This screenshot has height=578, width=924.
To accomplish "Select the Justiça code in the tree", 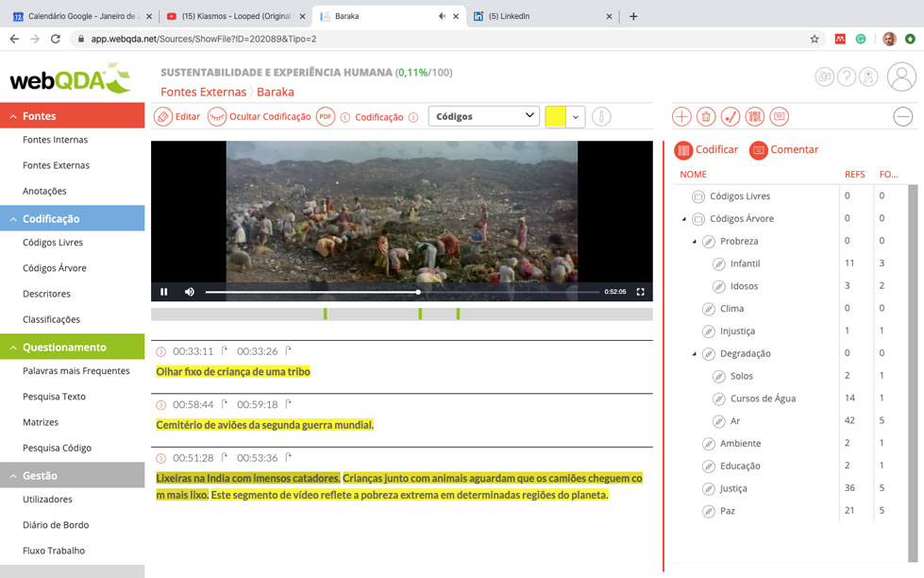I will (733, 488).
